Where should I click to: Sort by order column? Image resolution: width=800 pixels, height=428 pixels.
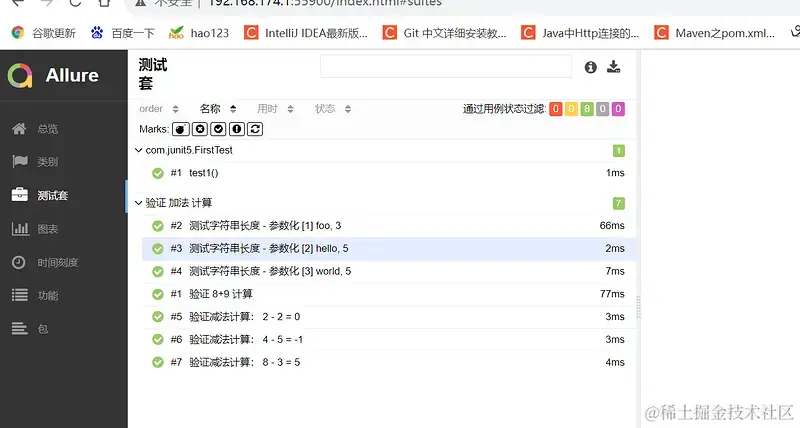[159, 109]
